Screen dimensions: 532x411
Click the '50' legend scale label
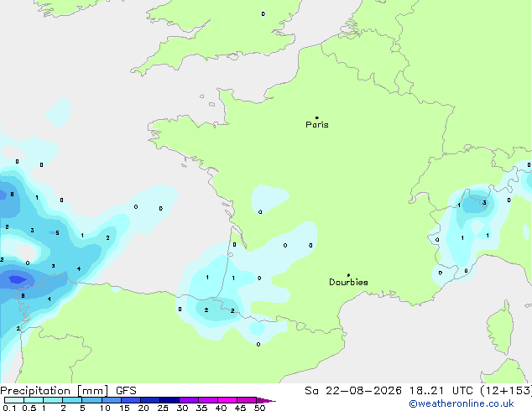(x=260, y=408)
